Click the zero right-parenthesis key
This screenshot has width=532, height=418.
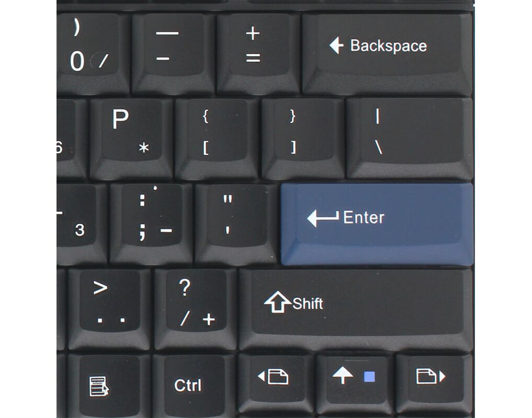93,54
